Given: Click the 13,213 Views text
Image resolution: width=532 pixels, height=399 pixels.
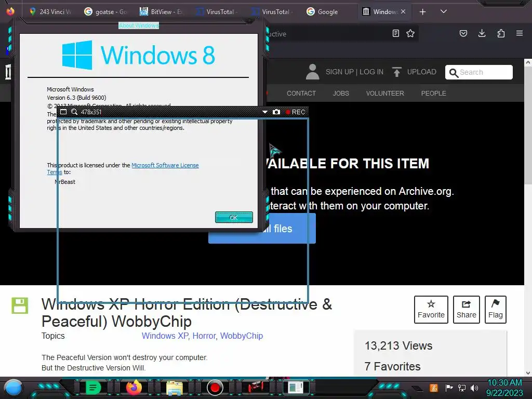Looking at the screenshot, I should click(x=398, y=345).
